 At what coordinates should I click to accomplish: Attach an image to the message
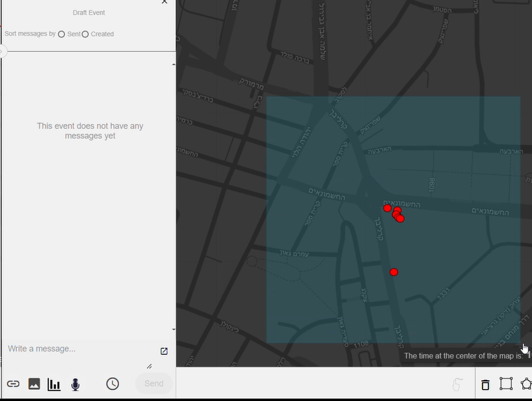(34, 384)
